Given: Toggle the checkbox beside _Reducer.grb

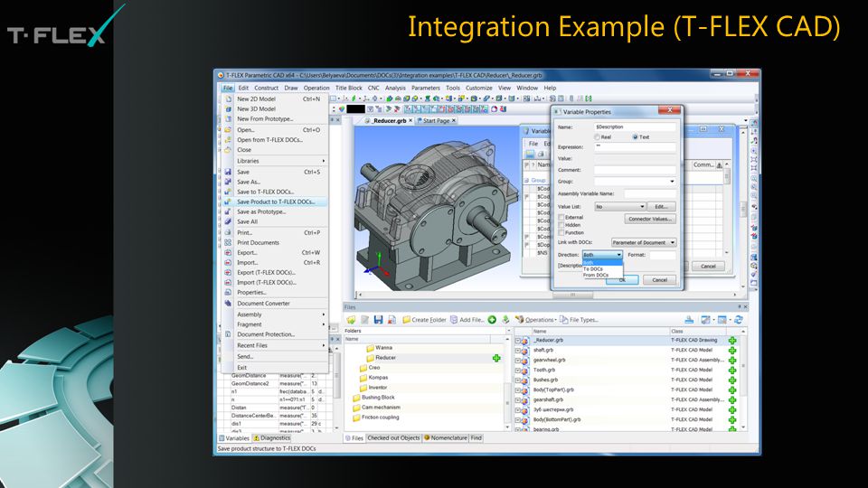Looking at the screenshot, I should click(518, 341).
